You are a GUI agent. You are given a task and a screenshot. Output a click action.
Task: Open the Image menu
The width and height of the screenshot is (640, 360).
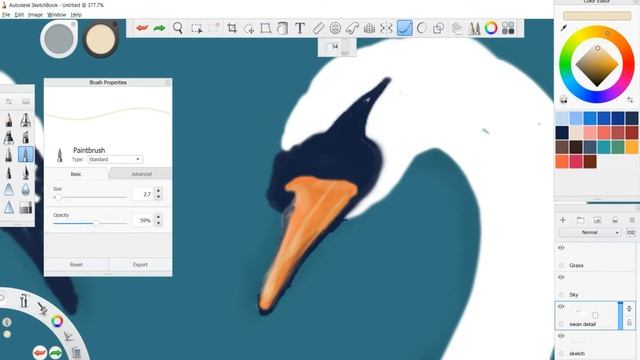(35, 15)
